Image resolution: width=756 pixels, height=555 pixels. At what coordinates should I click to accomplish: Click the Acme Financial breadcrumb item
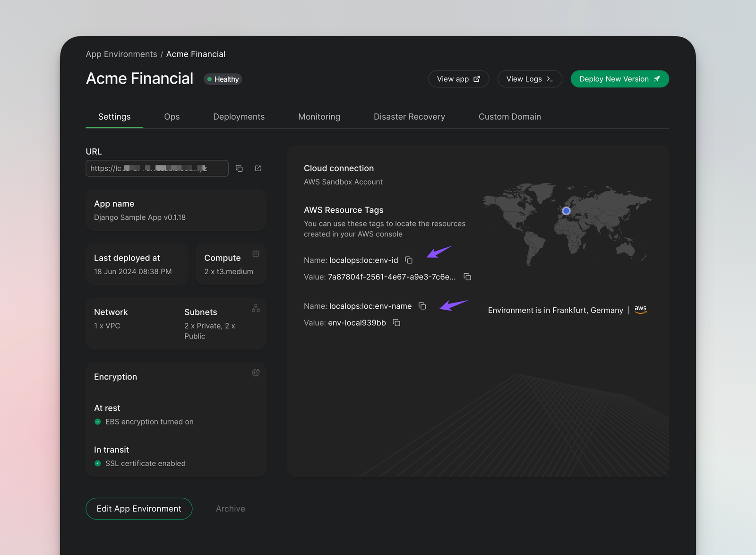(x=196, y=54)
